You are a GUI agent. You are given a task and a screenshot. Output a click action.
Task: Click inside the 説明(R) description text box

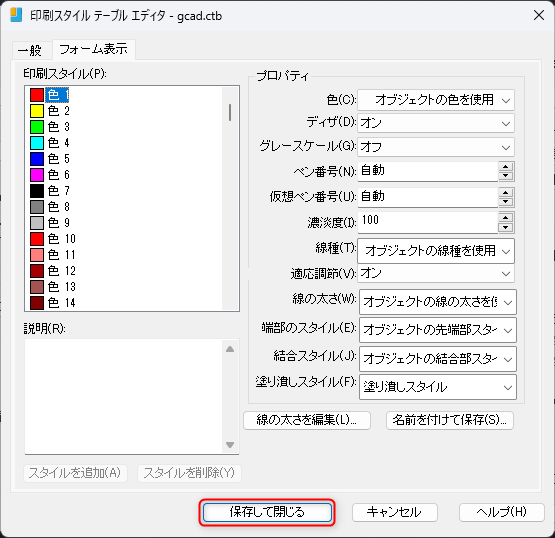click(x=124, y=396)
